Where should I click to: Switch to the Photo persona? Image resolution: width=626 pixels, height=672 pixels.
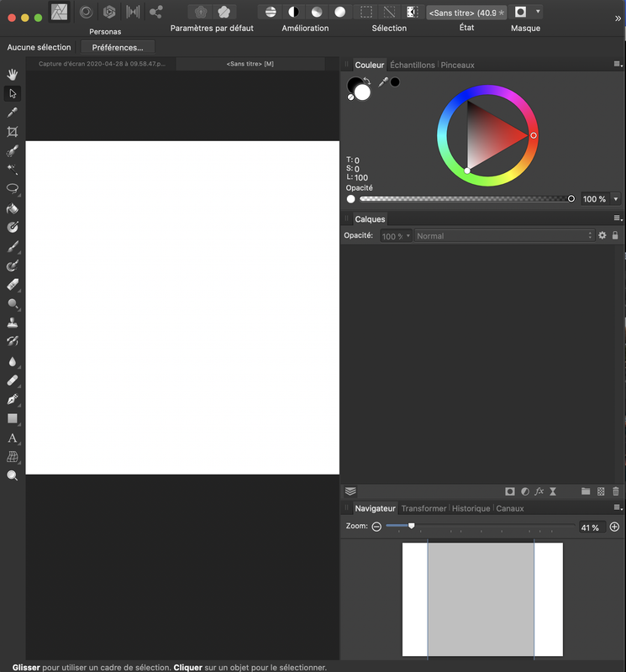[x=59, y=12]
